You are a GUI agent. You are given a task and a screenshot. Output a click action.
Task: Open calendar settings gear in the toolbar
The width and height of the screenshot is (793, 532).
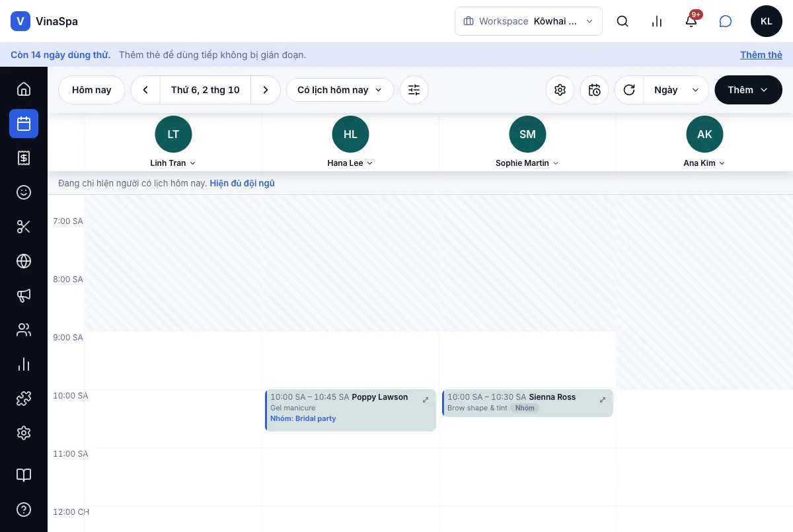[x=560, y=90]
